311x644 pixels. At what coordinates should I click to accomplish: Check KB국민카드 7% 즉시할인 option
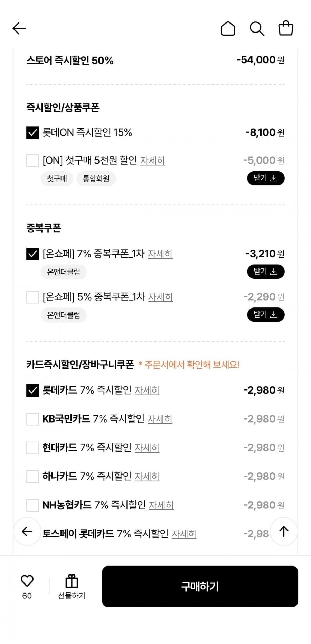(32, 419)
